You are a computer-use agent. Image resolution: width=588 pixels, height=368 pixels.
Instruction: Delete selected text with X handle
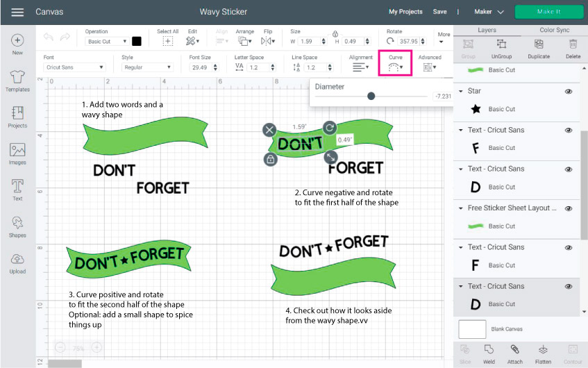coord(269,130)
